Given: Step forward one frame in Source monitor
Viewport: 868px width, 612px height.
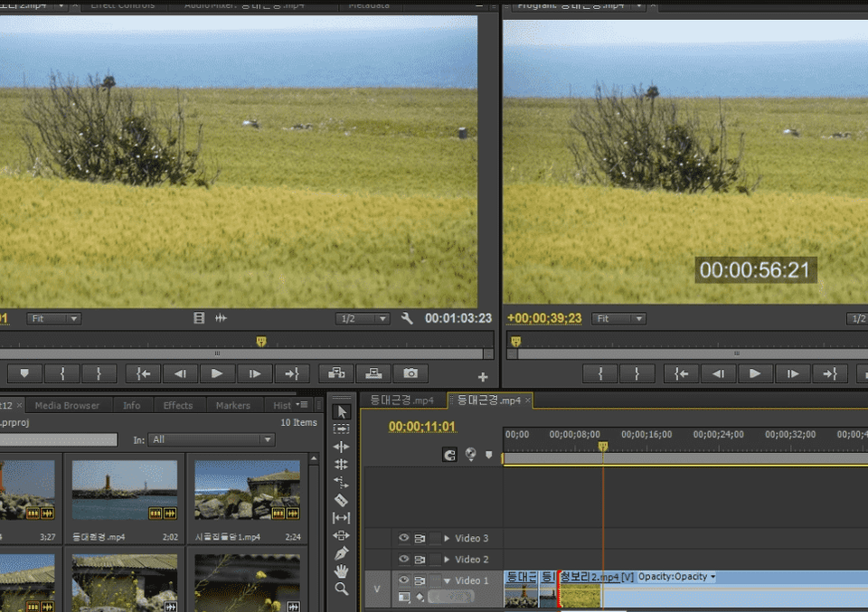Looking at the screenshot, I should tap(255, 373).
